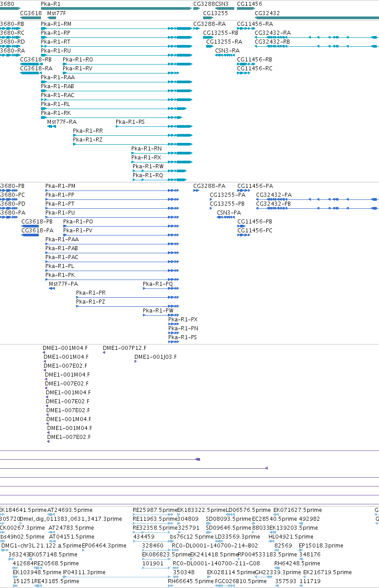Click EST EK216719.5prime
Image resolution: width=379 pixels, height=588 pixels.
click(x=327, y=572)
